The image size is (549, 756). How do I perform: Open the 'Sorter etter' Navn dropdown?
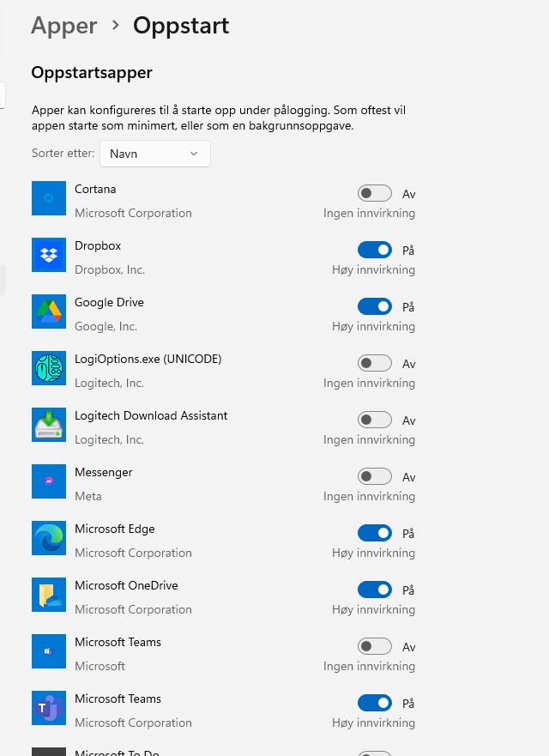pyautogui.click(x=155, y=154)
